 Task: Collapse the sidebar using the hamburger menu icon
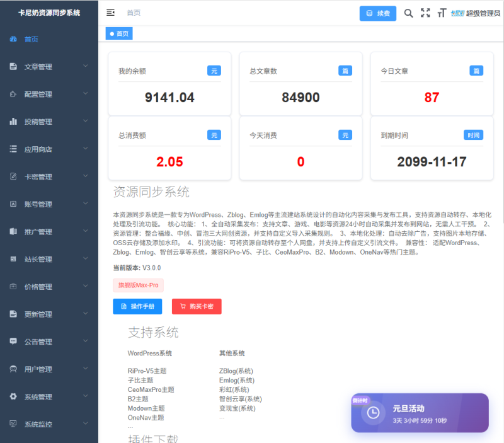point(110,13)
